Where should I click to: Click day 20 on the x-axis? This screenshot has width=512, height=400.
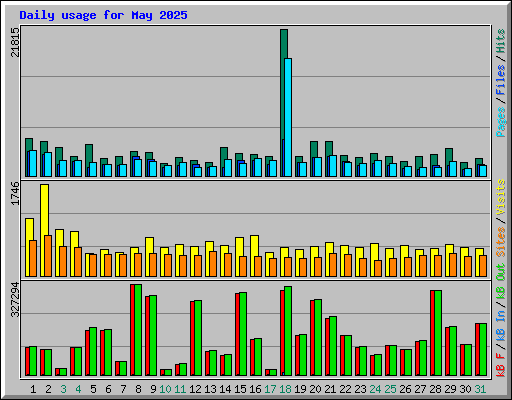pos(315,389)
